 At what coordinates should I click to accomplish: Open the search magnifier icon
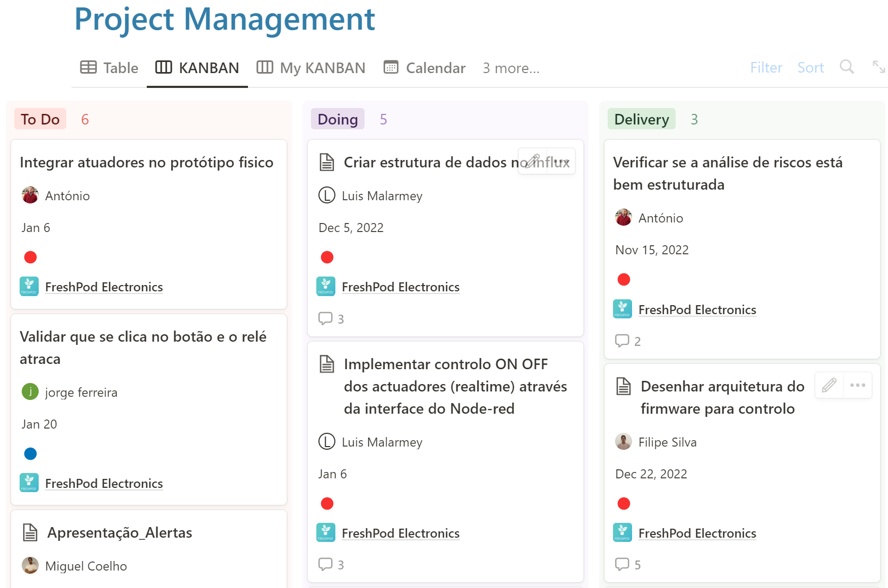coord(847,67)
